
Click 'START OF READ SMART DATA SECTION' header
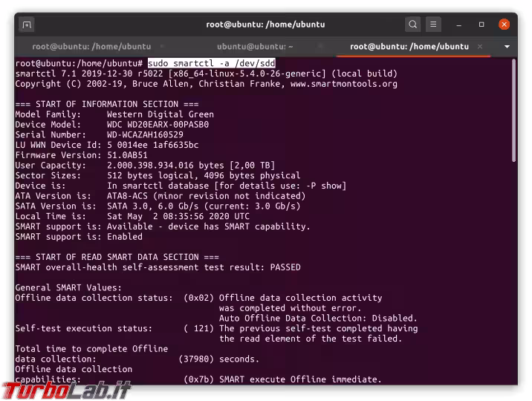pos(117,257)
